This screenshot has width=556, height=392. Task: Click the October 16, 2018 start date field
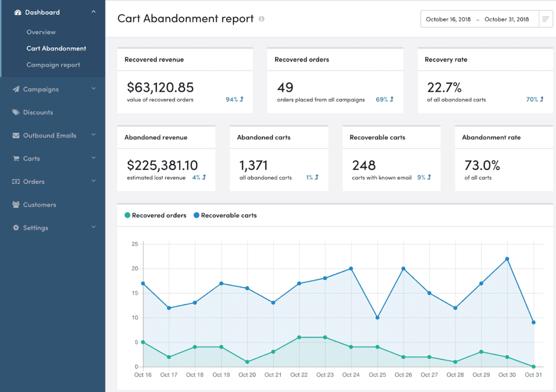pos(448,19)
